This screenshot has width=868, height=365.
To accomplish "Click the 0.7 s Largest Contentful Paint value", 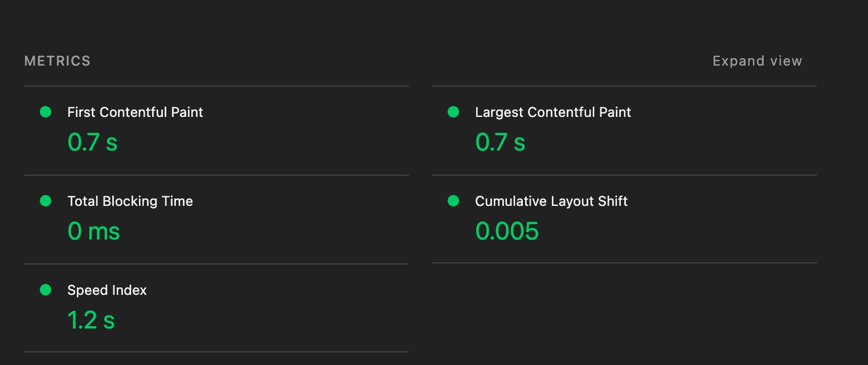I will tap(500, 142).
